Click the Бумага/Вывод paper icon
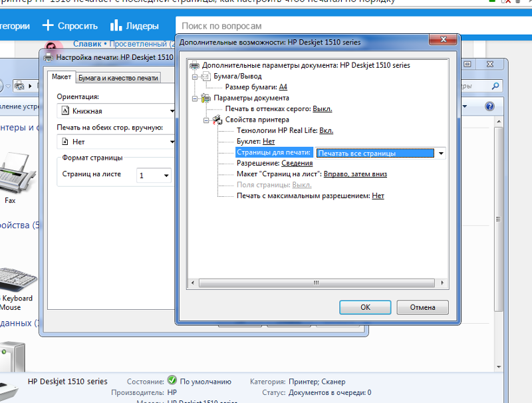This screenshot has height=403, width=532. click(x=206, y=76)
